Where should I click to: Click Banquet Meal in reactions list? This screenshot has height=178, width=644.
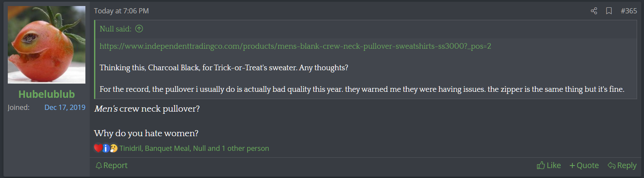[x=167, y=148]
